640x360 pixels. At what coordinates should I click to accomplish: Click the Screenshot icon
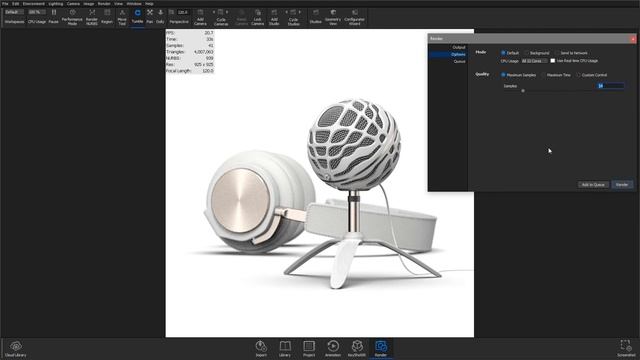point(626,346)
